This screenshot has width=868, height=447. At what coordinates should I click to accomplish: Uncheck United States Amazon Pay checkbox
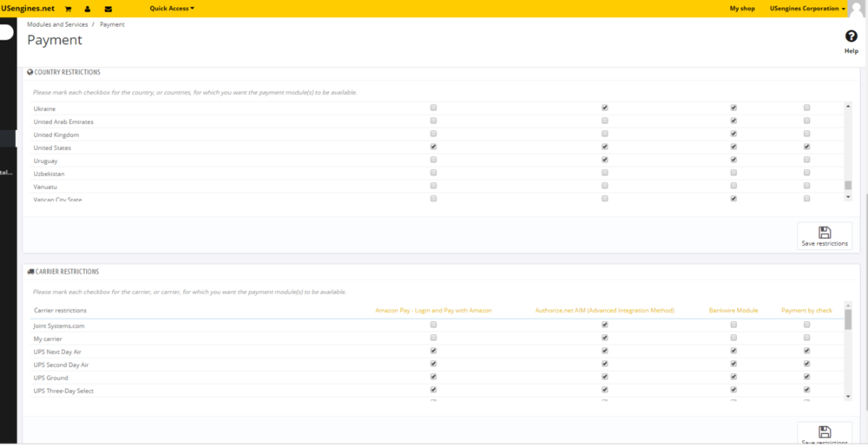coord(433,148)
